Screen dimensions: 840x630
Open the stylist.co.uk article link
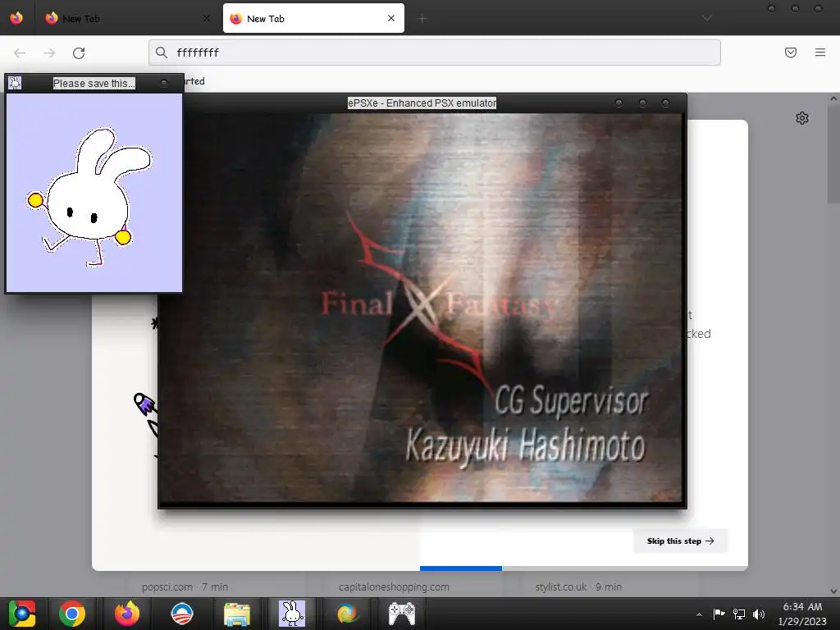tap(578, 587)
